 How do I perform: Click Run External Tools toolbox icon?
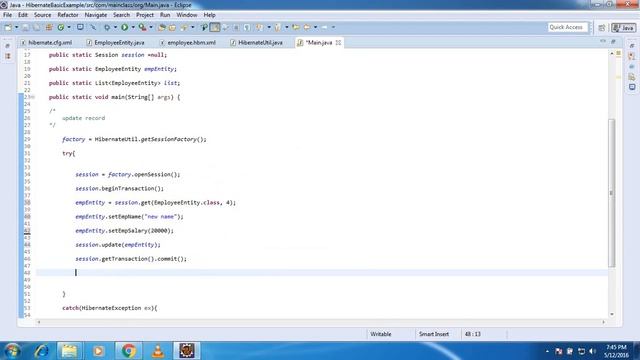pos(142,27)
